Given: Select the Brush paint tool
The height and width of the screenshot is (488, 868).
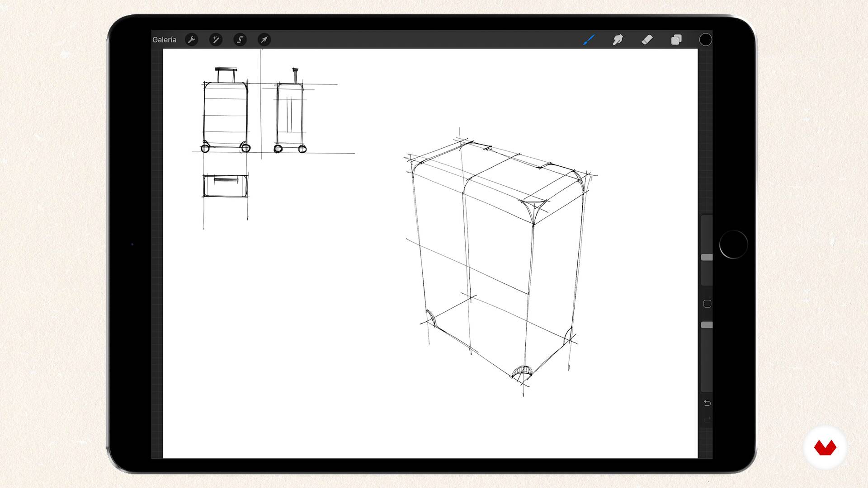Looking at the screenshot, I should 589,40.
